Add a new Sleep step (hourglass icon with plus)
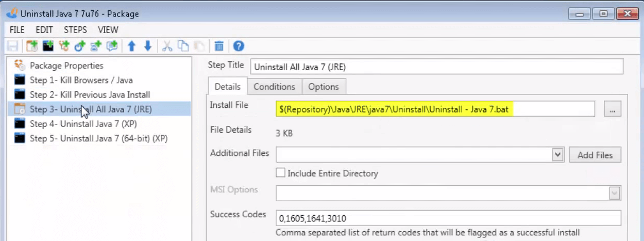The image size is (644, 241). pyautogui.click(x=96, y=46)
